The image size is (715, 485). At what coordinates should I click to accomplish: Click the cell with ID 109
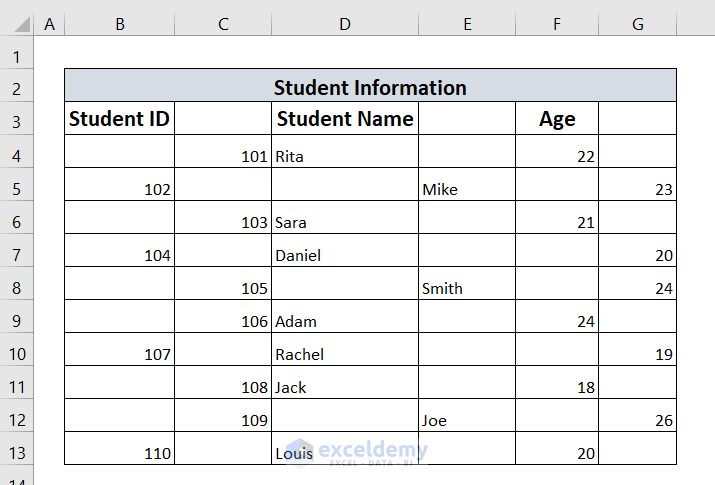(223, 420)
